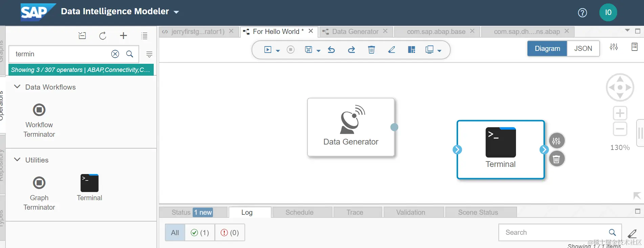Open Terminal node configuration icon
The width and height of the screenshot is (644, 248).
pos(556,141)
